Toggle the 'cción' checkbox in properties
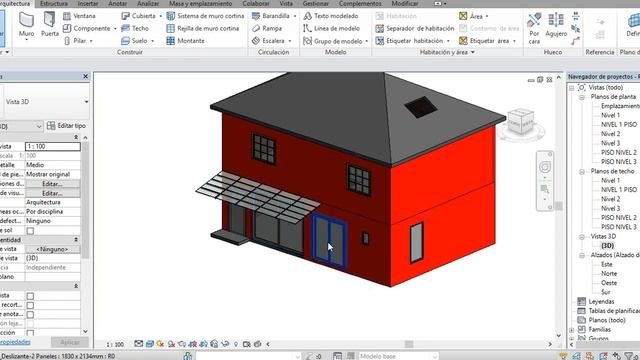The height and width of the screenshot is (360, 640). pyautogui.click(x=30, y=333)
